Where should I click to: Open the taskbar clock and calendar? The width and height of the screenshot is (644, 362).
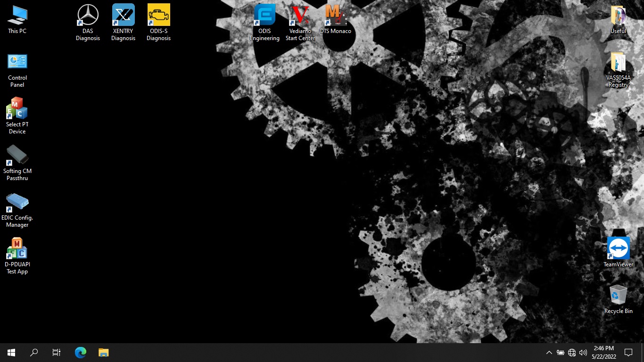(603, 353)
